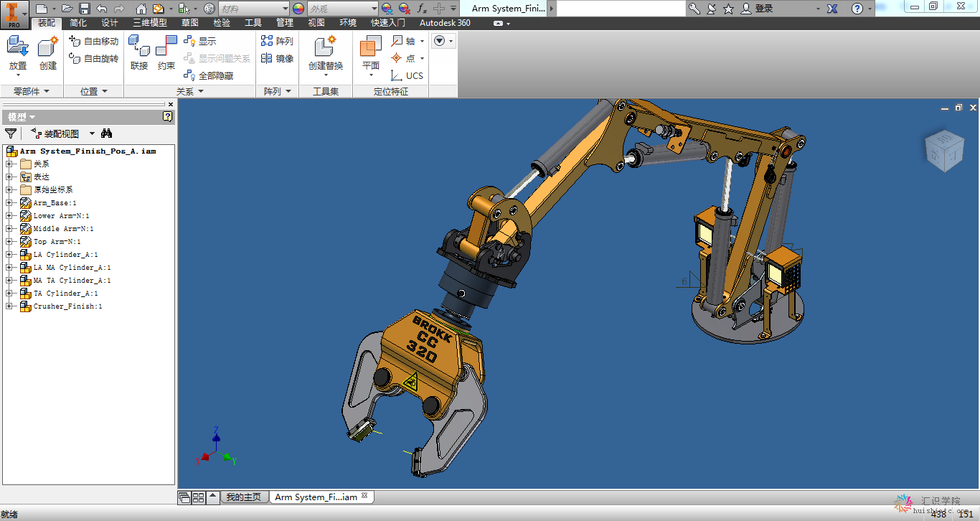Click the help question mark button
Viewport: 980px width, 521px height.
[857, 9]
